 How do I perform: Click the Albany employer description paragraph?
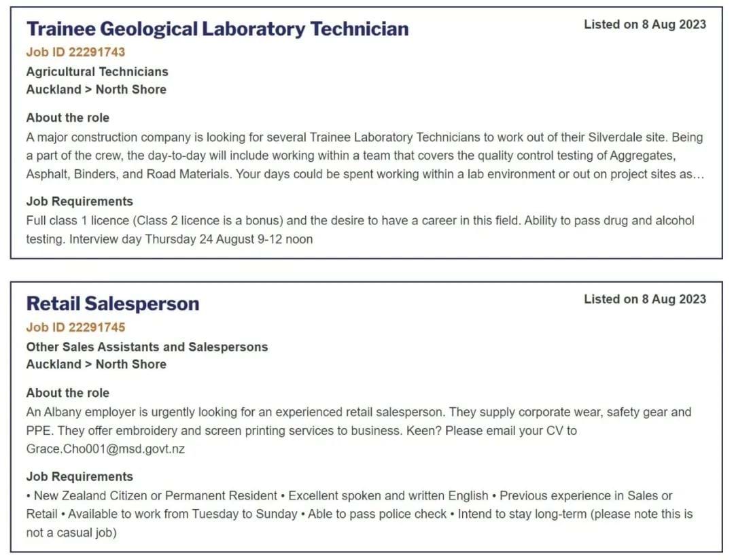[x=359, y=431]
